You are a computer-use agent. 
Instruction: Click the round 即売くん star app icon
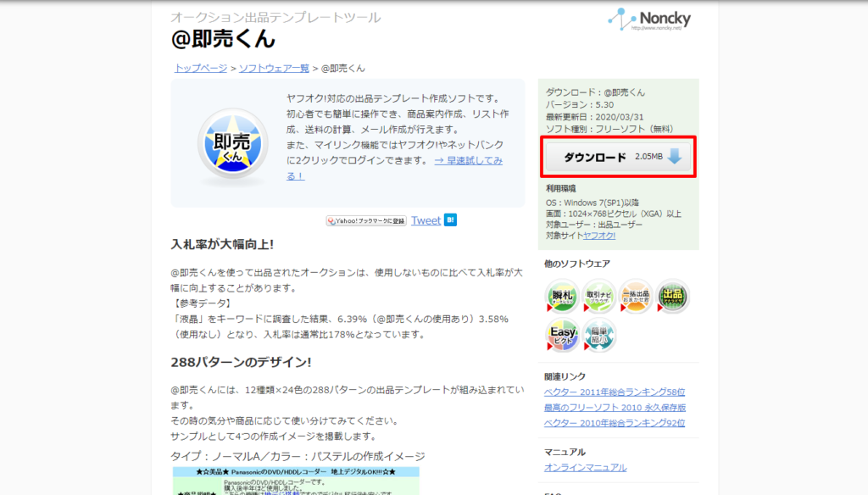[232, 144]
